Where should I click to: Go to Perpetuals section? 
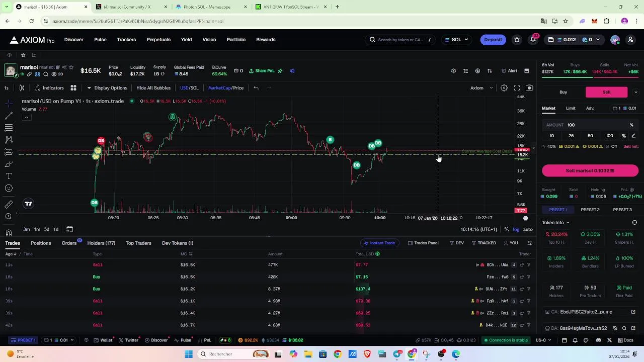[x=158, y=40]
